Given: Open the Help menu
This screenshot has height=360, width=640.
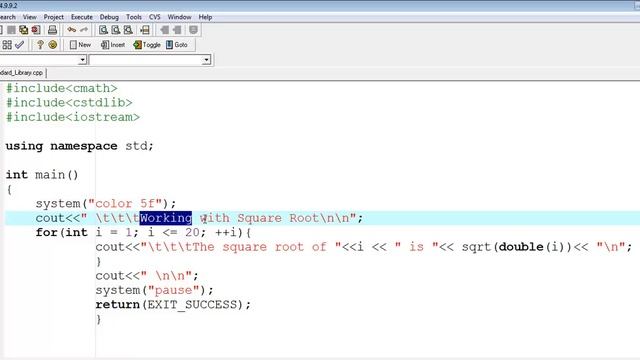Looking at the screenshot, I should 205,17.
